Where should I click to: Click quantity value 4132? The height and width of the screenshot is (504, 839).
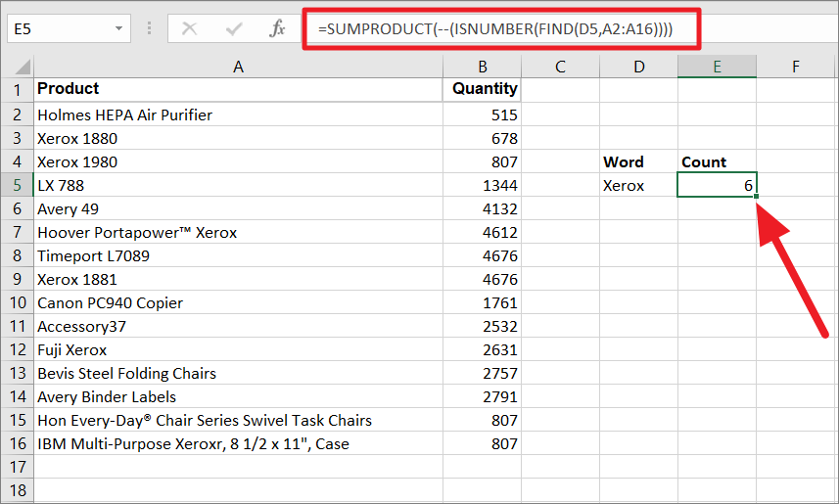(482, 208)
